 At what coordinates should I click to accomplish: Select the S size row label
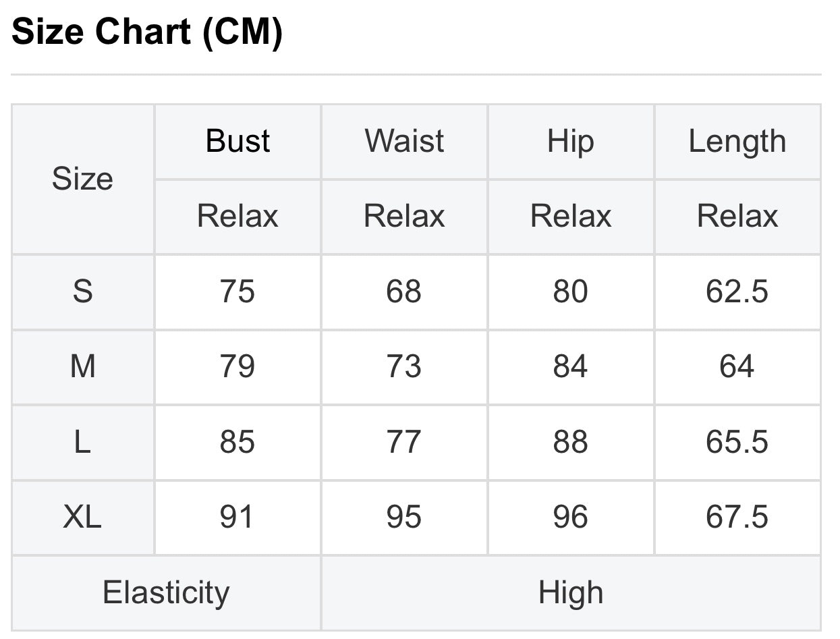click(x=82, y=292)
